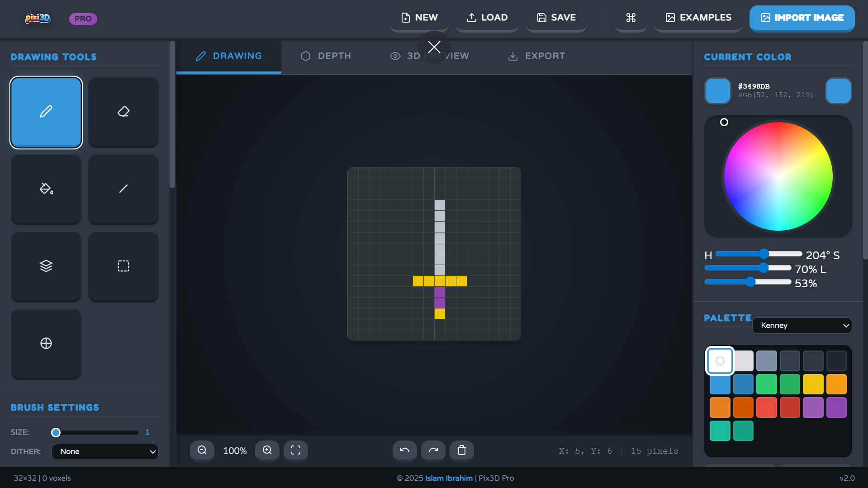Select the light blue palette swatch
The image size is (868, 488).
tap(720, 384)
